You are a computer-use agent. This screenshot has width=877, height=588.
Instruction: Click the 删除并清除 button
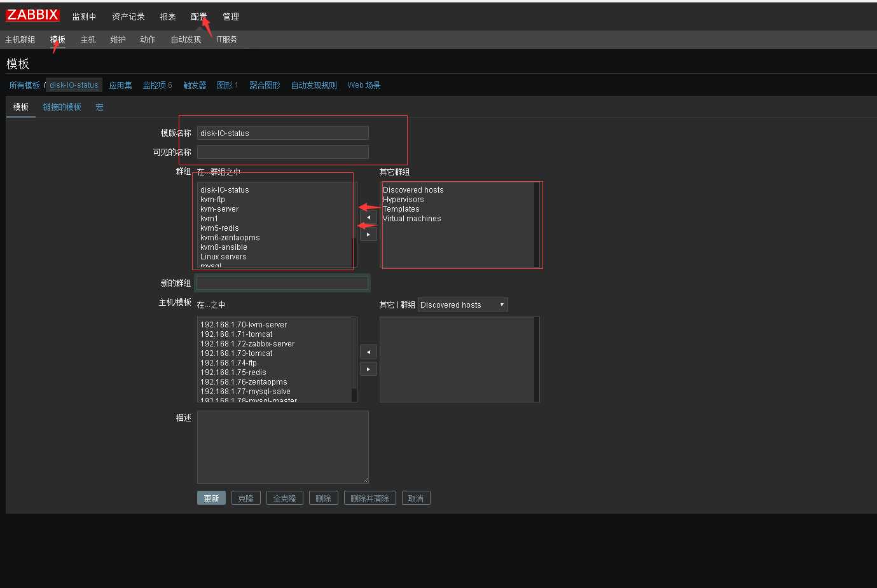[x=369, y=498]
